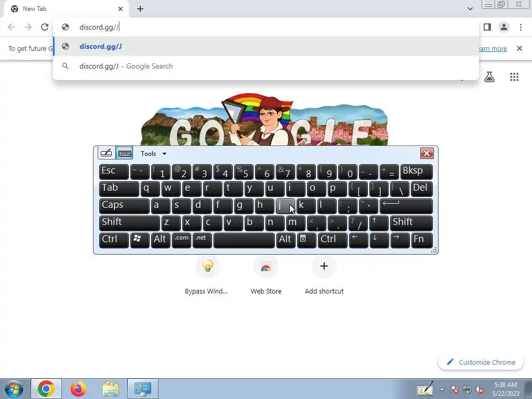Screen dimensions: 532x399
Task: Click the muted volume tray icon
Action: (480, 390)
